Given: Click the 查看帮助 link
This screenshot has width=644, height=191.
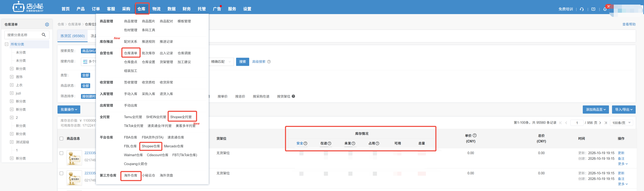Looking at the screenshot, I should [629, 24].
